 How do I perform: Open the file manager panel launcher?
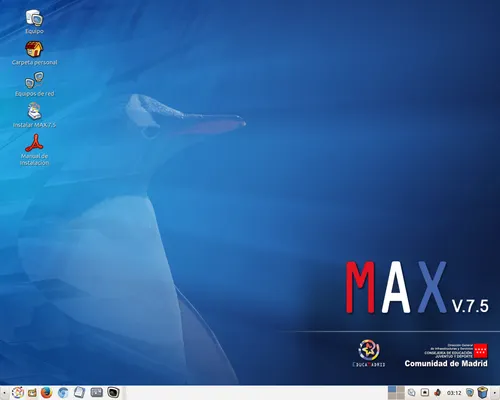[x=32, y=393]
